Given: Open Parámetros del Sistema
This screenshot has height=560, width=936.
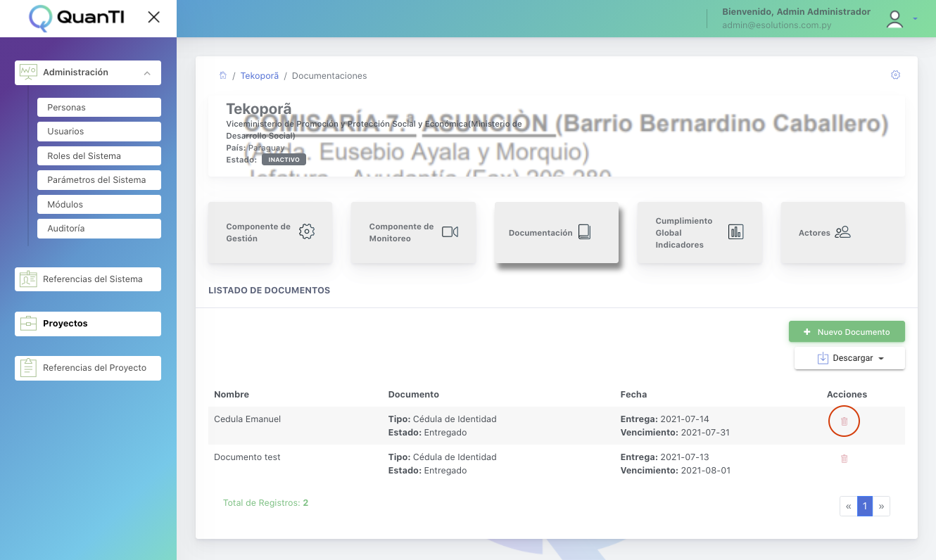Looking at the screenshot, I should coord(99,180).
